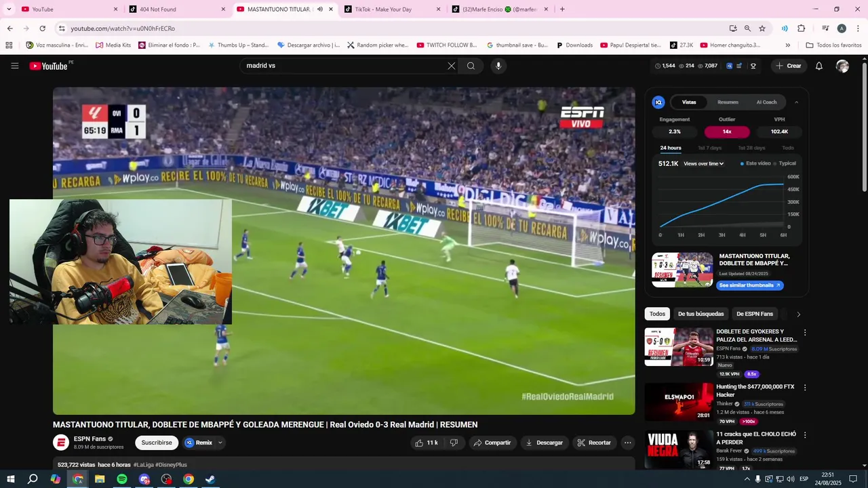The image size is (868, 488).
Task: Show more filter chips with right arrow
Action: [x=798, y=314]
